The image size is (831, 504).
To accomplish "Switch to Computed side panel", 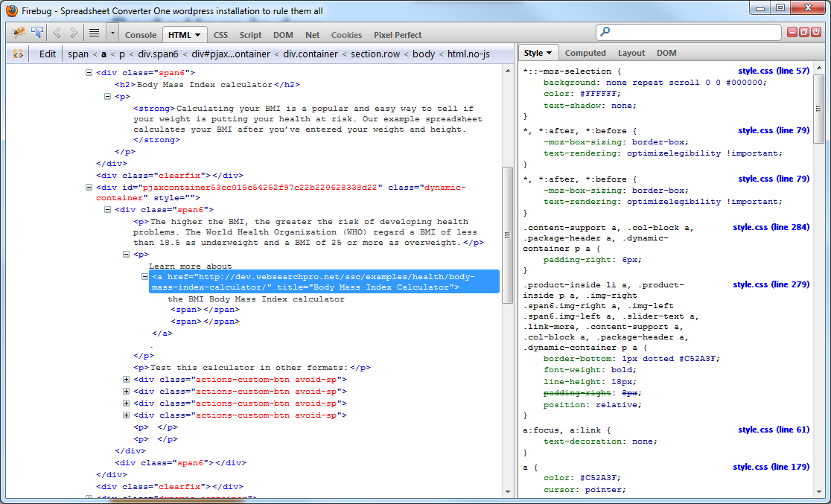I will coord(585,53).
